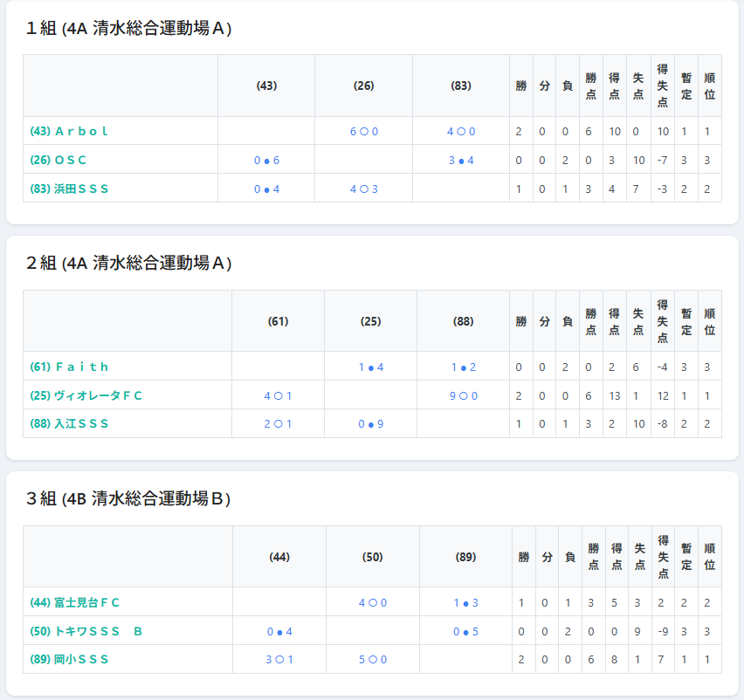
Task: Click the 浜田ＳＳＳ team name
Action: (x=69, y=189)
